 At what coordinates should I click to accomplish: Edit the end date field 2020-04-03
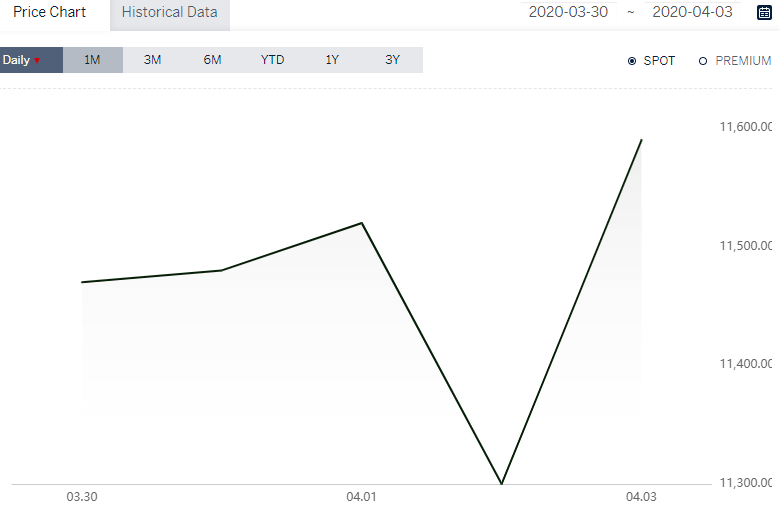coord(692,12)
